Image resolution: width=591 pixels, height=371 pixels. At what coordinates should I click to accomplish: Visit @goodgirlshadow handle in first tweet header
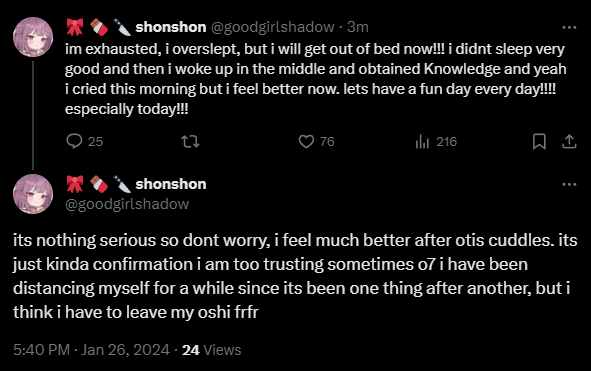tap(273, 27)
